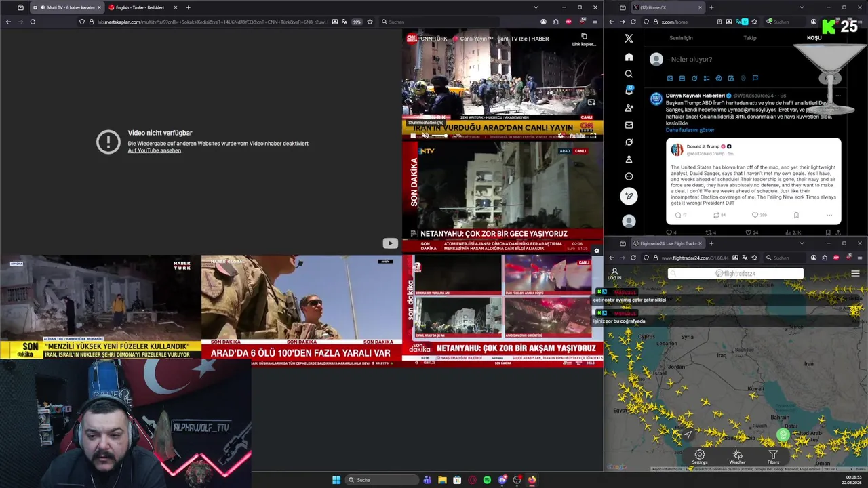The height and width of the screenshot is (488, 868).
Task: Select Multi TV browser tab
Action: 66,7
